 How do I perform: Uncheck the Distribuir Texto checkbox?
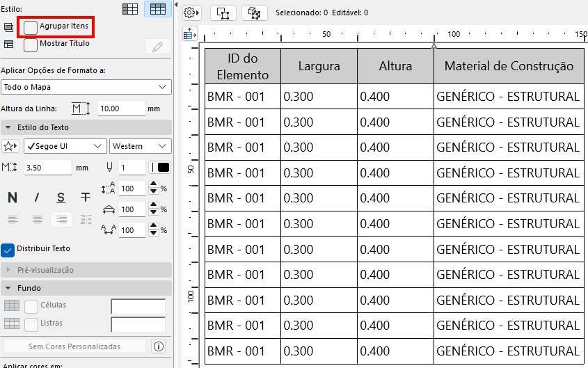click(x=8, y=249)
